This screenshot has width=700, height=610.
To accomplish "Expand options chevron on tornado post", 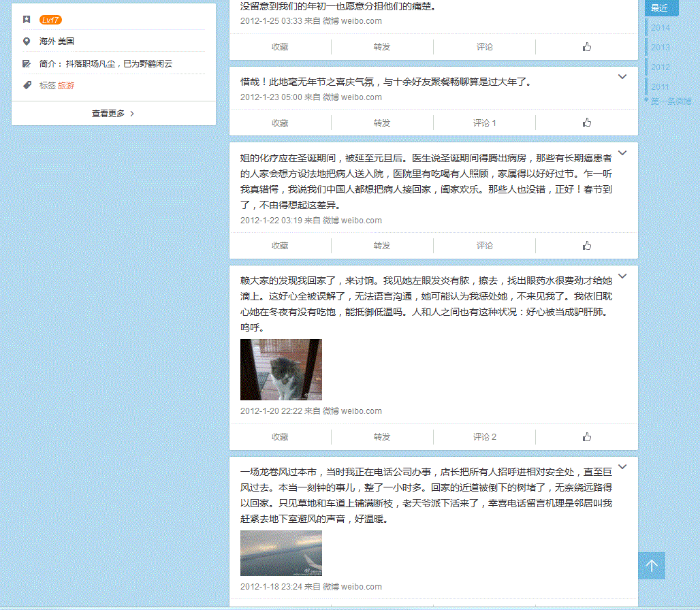I will pyautogui.click(x=622, y=467).
